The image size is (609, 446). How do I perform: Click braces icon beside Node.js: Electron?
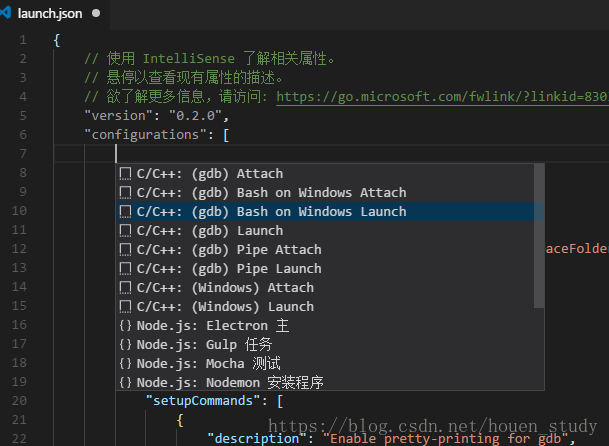pos(125,326)
